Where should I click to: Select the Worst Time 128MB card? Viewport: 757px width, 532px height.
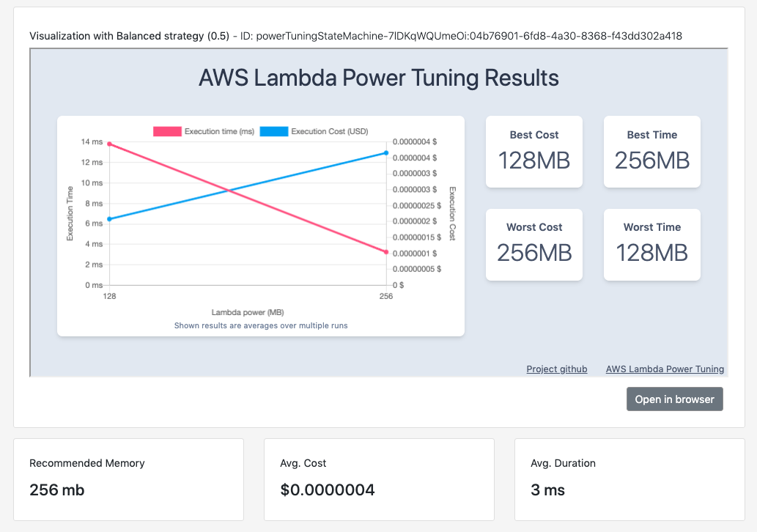[x=651, y=244]
